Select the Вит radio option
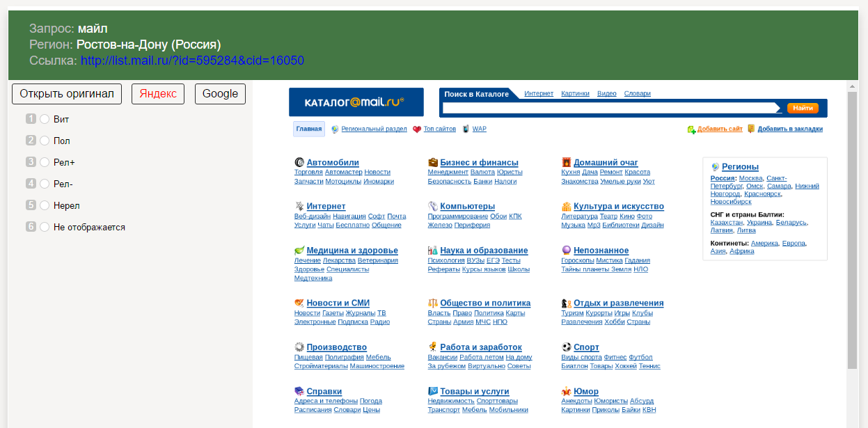Screen dimensions: 868x428 (x=45, y=119)
